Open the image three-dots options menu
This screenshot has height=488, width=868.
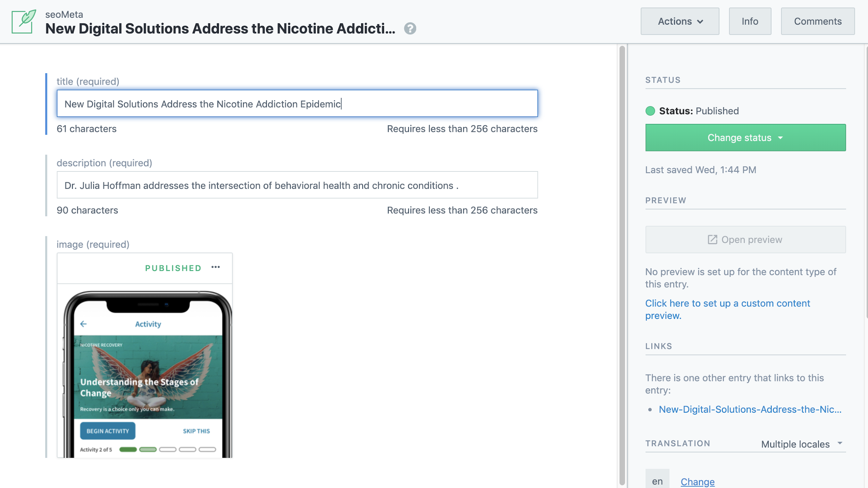coord(216,267)
